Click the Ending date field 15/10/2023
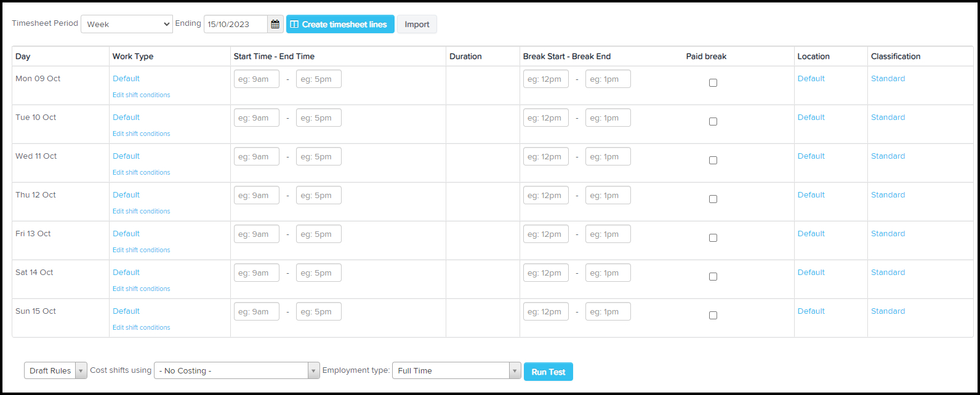Viewport: 980px width, 395px height. [x=236, y=25]
